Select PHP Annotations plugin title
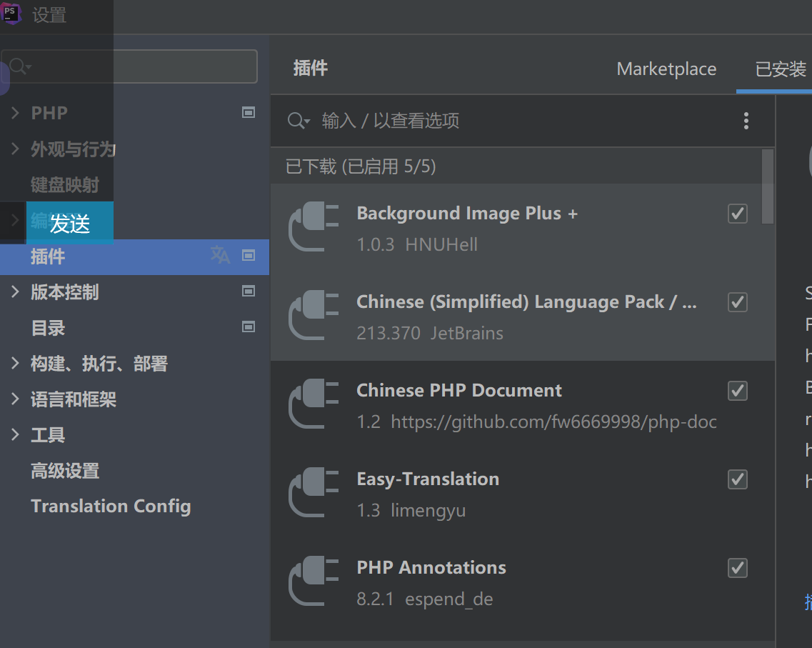The width and height of the screenshot is (812, 648). 431,568
